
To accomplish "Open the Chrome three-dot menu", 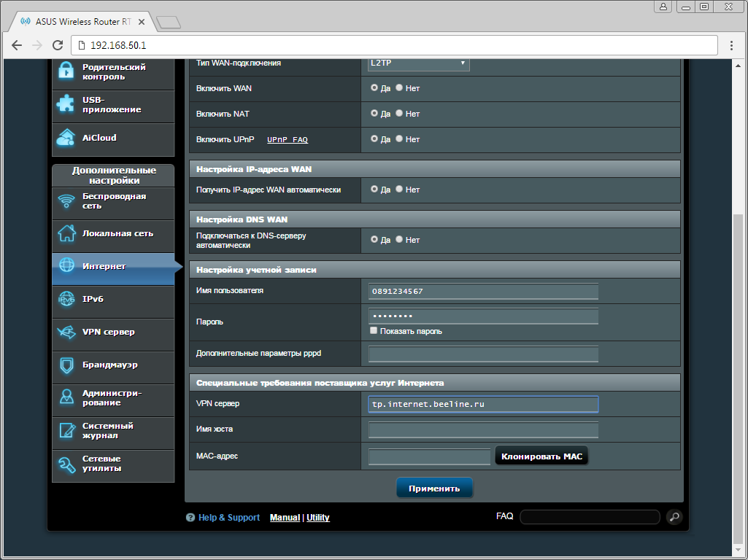I will point(731,45).
